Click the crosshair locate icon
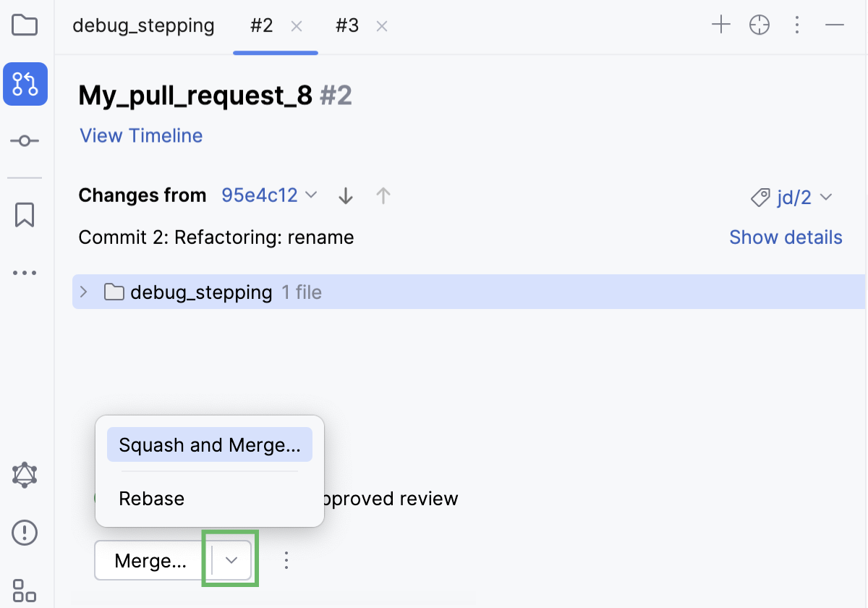This screenshot has width=868, height=608. [759, 25]
